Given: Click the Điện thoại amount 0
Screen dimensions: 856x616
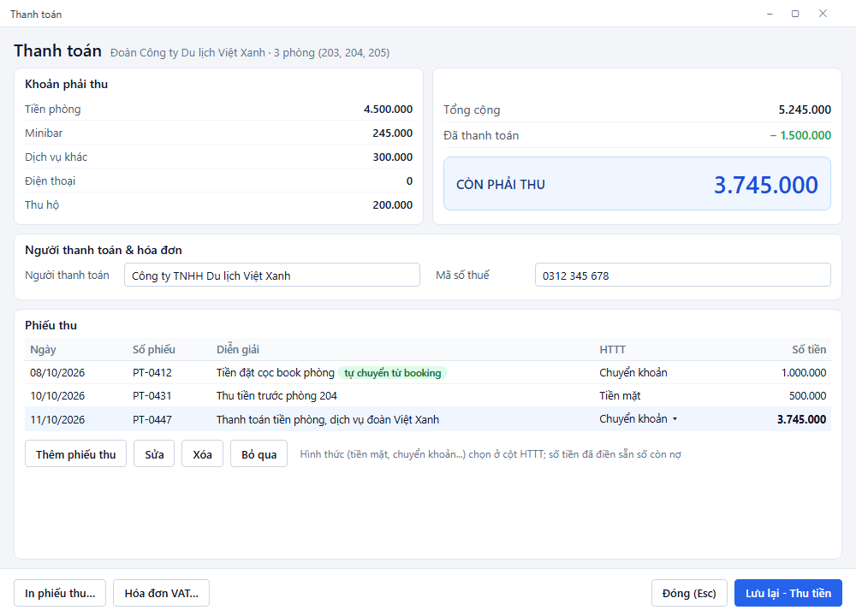Looking at the screenshot, I should coord(409,181).
